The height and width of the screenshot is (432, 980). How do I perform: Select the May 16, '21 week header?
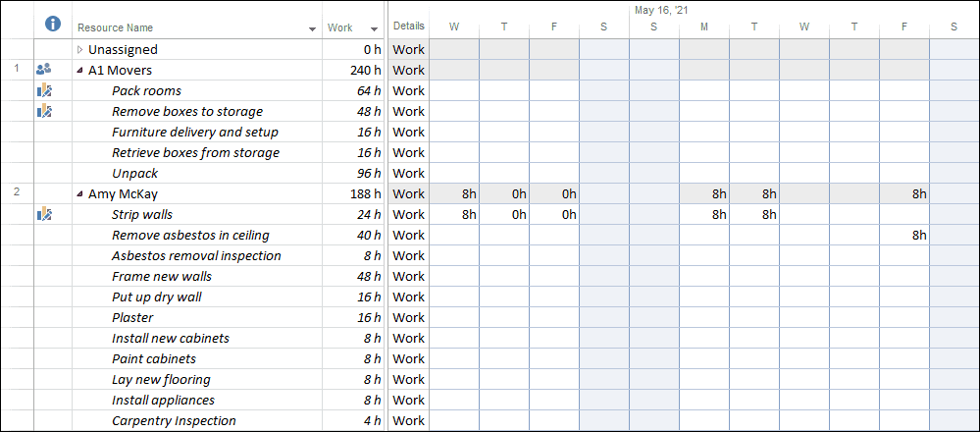pos(661,10)
